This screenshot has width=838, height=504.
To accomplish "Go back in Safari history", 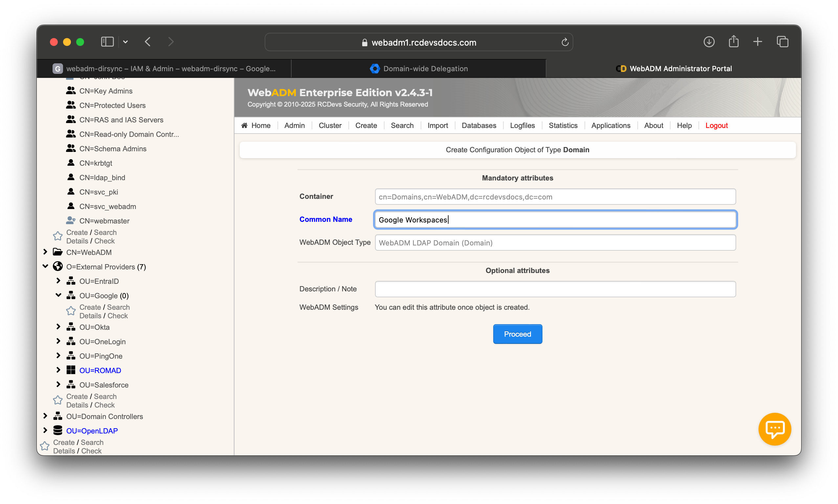I will tap(148, 42).
